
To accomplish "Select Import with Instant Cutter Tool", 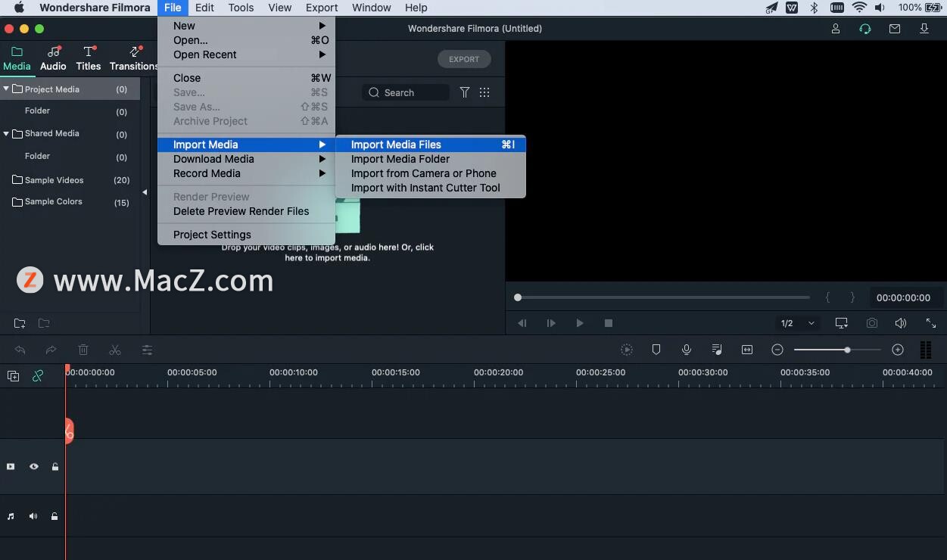I will (x=430, y=188).
